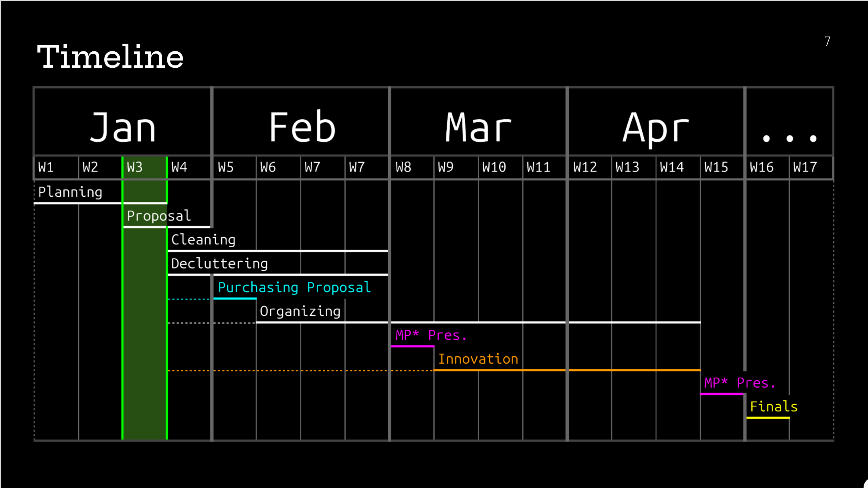Click the W11 week cell
Screen dimensions: 868x488
[x=544, y=167]
